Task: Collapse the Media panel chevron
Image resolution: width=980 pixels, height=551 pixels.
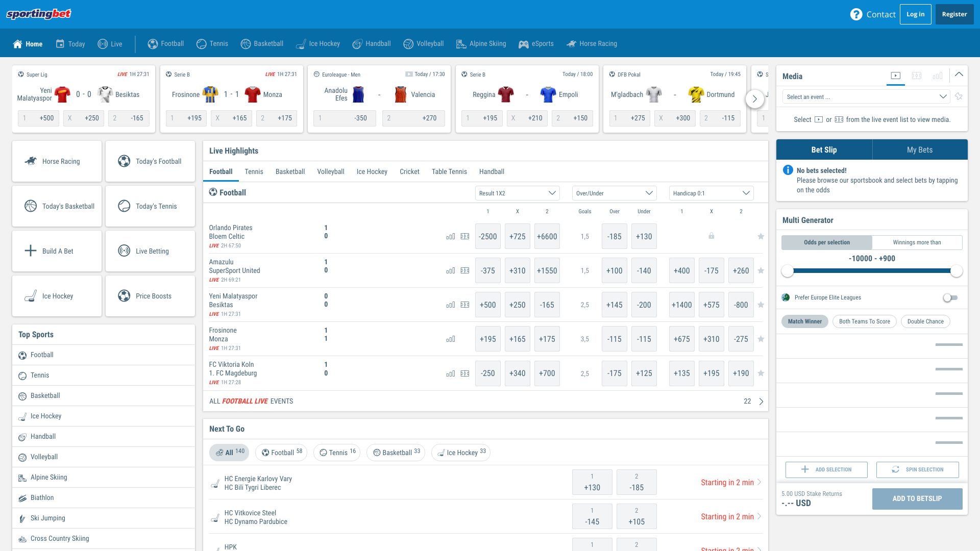Action: click(x=959, y=74)
